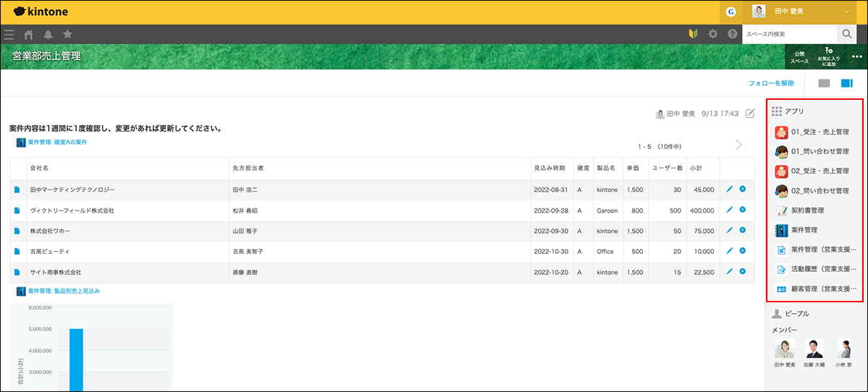Open the favorites star icon
Screen dimensions: 868x392
pyautogui.click(x=67, y=34)
